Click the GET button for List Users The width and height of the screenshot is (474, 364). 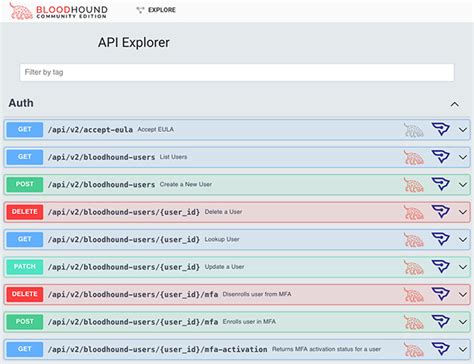[x=25, y=157]
